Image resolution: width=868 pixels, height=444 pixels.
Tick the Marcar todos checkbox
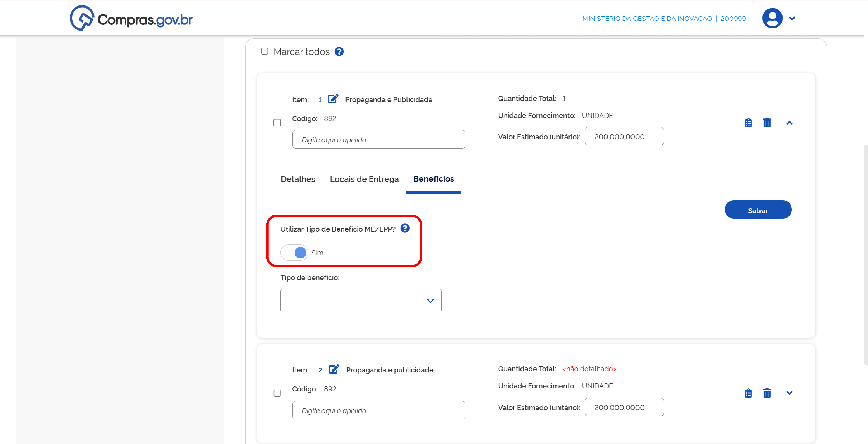(265, 51)
